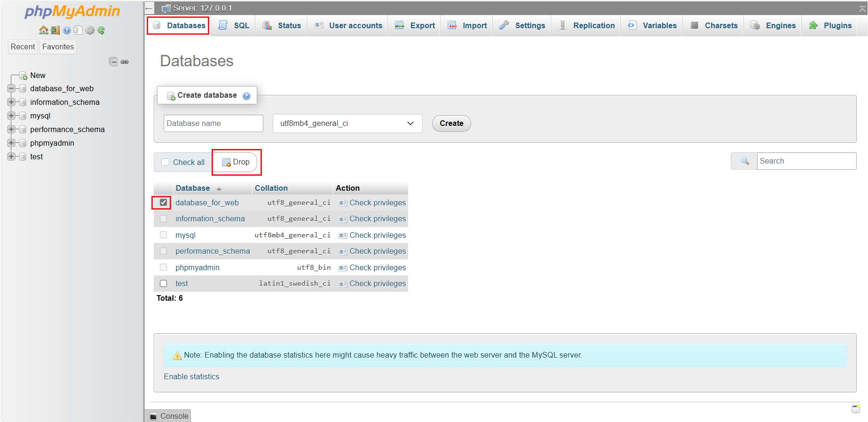Sort by the Collation column header
Viewport: 868px width, 422px height.
271,188
